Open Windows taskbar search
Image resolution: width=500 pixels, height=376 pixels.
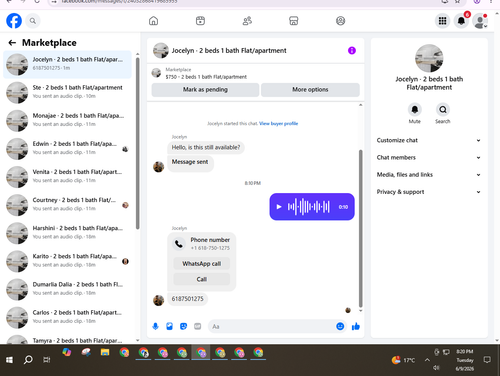[x=28, y=360]
